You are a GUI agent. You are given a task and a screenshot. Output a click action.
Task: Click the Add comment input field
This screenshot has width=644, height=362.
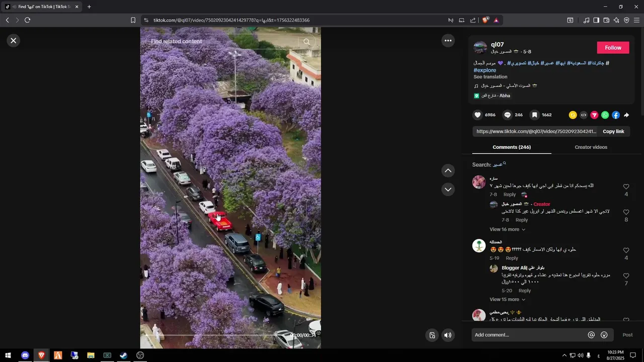click(x=528, y=335)
